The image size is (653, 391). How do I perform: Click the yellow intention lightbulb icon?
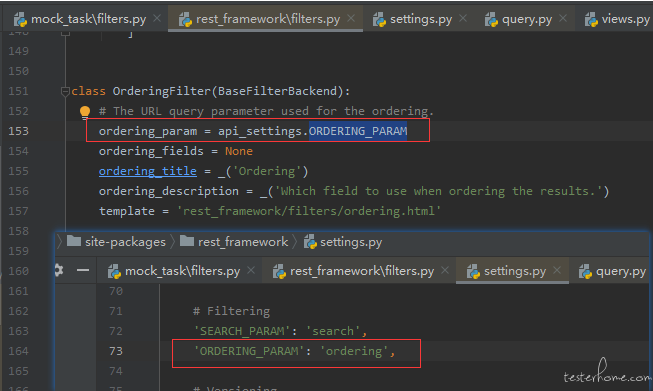85,112
